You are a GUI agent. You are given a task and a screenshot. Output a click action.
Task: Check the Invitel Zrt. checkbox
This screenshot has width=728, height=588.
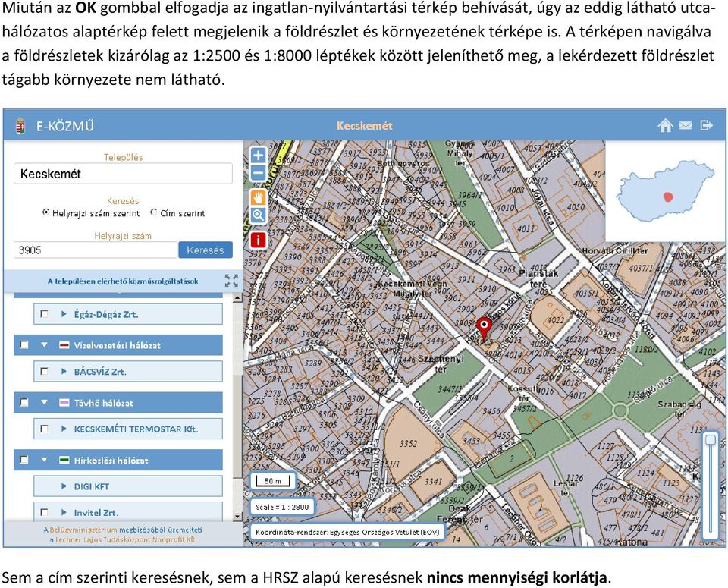[x=44, y=512]
